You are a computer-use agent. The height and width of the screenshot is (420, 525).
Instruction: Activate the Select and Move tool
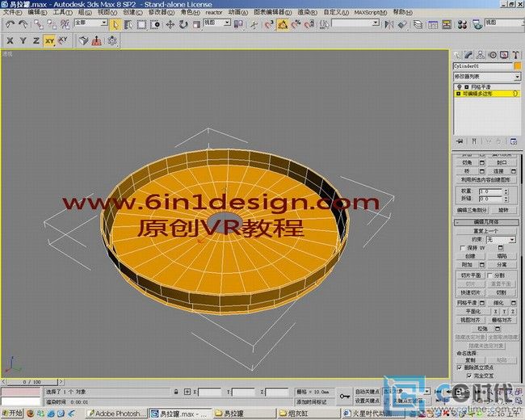pos(170,25)
